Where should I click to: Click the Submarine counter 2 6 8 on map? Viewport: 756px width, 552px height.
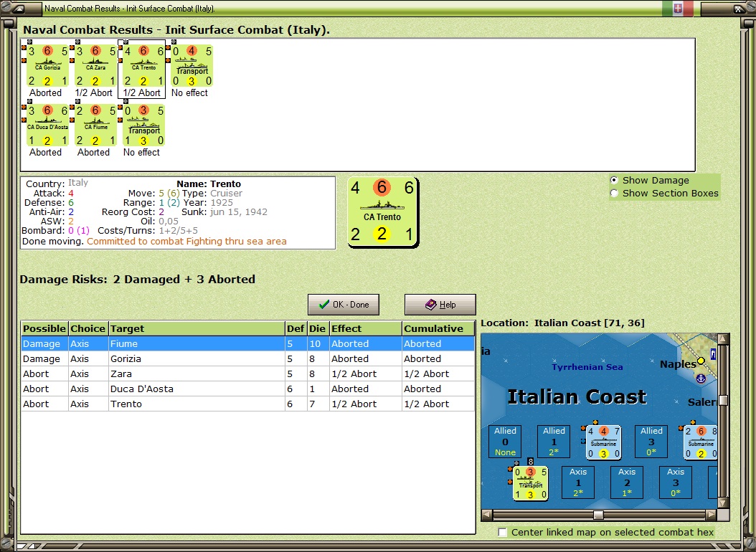click(701, 442)
